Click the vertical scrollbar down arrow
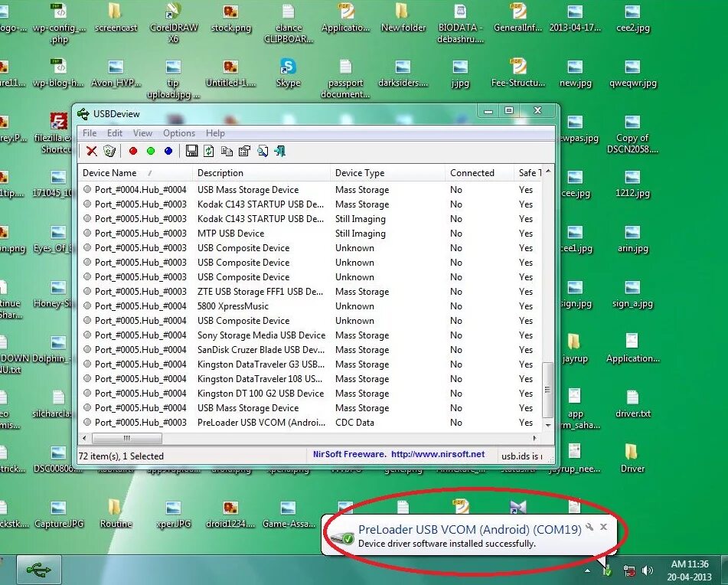The width and height of the screenshot is (728, 585). (x=548, y=424)
